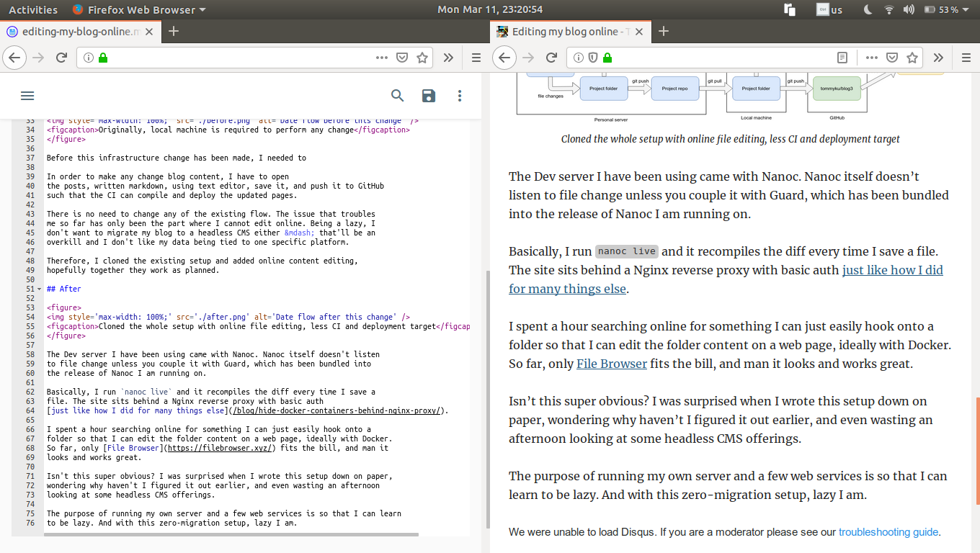Save the blog page to Pocket
The image size is (980, 553).
point(891,57)
